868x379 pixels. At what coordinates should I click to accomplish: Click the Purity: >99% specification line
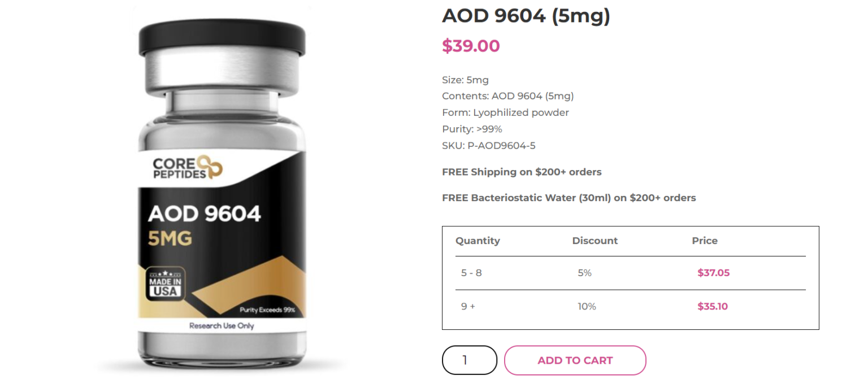point(472,129)
